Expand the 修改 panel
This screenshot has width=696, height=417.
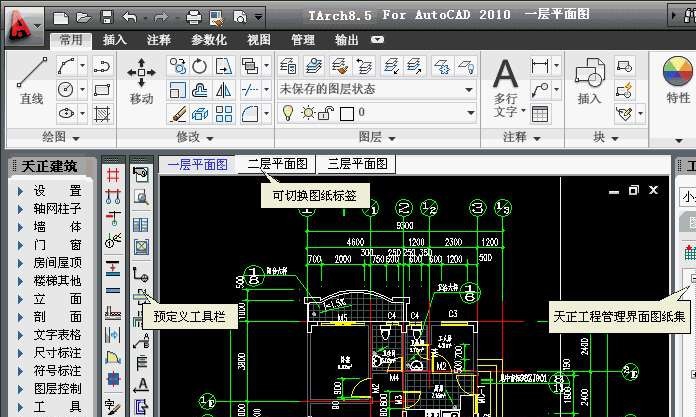point(194,137)
